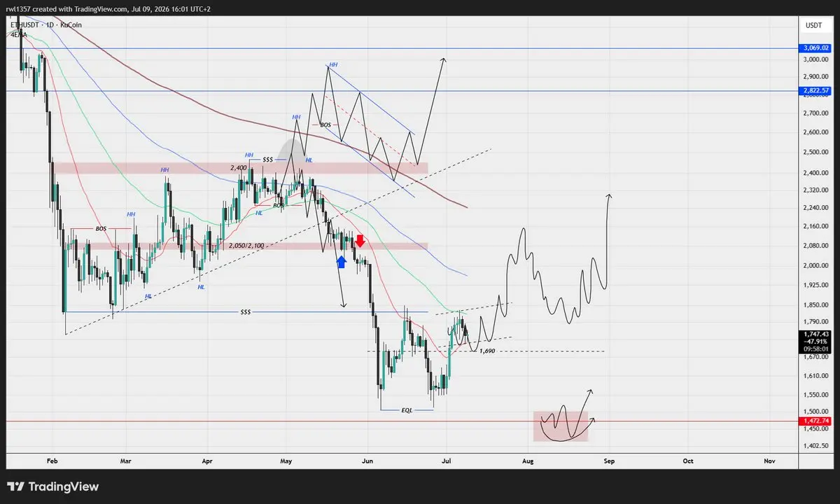Click the 1,500.00 price axis tick
The height and width of the screenshot is (504, 840).
point(816,412)
